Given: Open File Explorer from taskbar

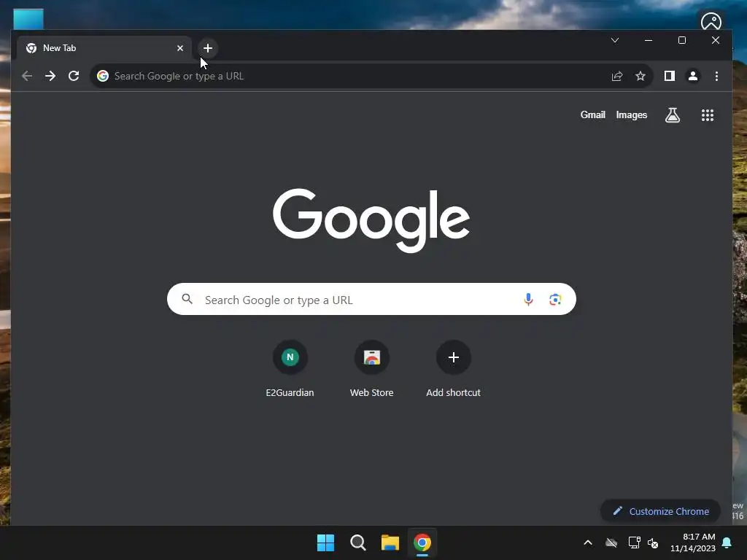Looking at the screenshot, I should click(390, 542).
